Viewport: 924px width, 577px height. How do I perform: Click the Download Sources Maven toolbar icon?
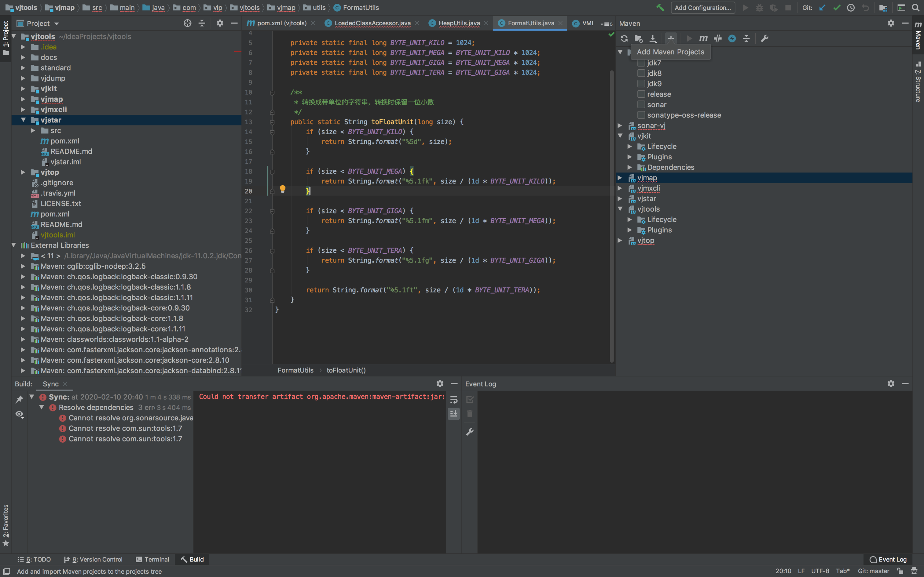point(653,38)
